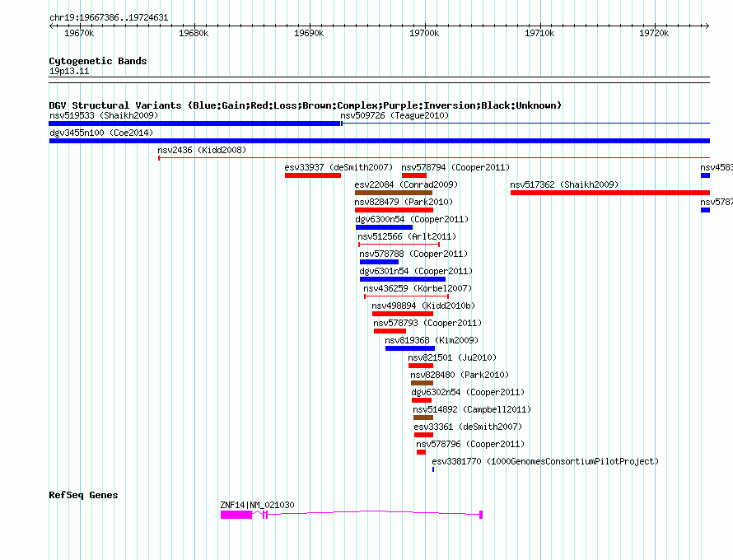Click the 19700k ruler position label
This screenshot has width=733, height=560.
click(424, 33)
